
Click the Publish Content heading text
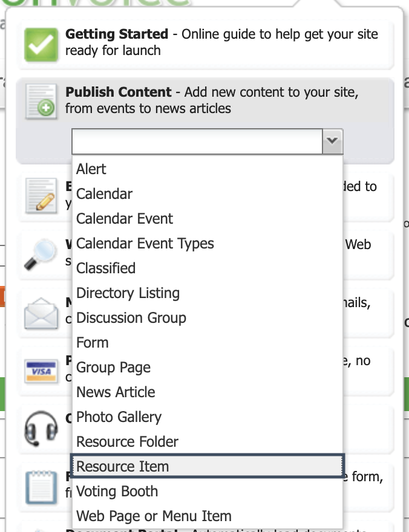point(119,92)
